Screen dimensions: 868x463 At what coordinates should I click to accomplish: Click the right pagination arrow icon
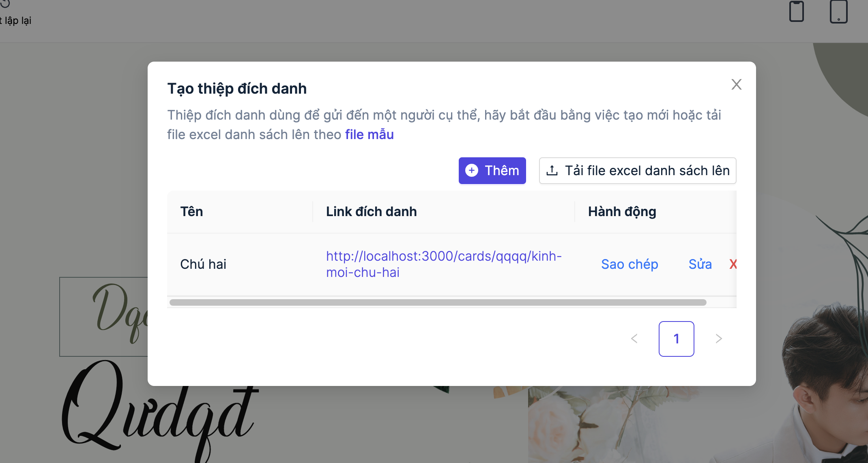click(x=719, y=339)
